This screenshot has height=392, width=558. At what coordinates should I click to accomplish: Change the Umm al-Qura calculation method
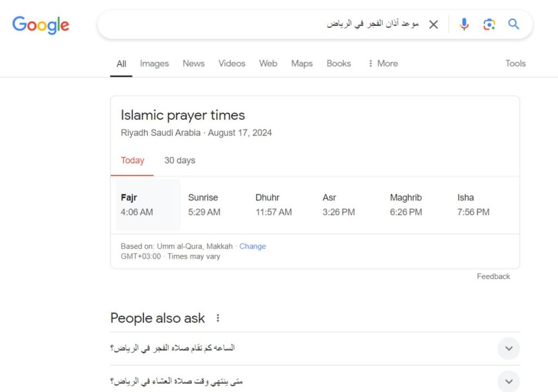pos(253,246)
